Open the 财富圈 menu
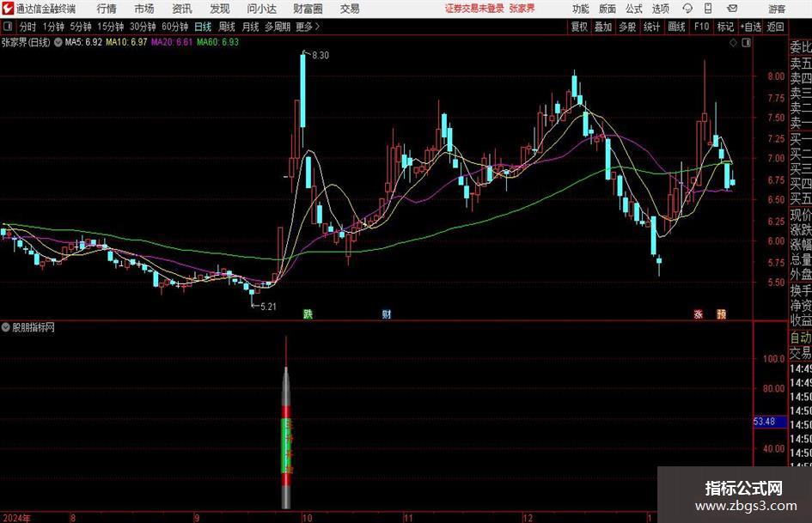812x523 pixels. (x=308, y=9)
